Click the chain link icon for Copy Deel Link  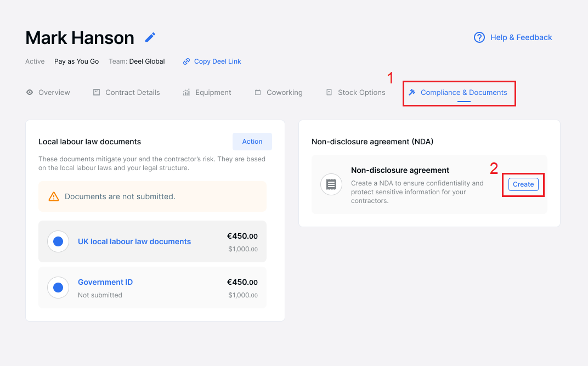186,61
